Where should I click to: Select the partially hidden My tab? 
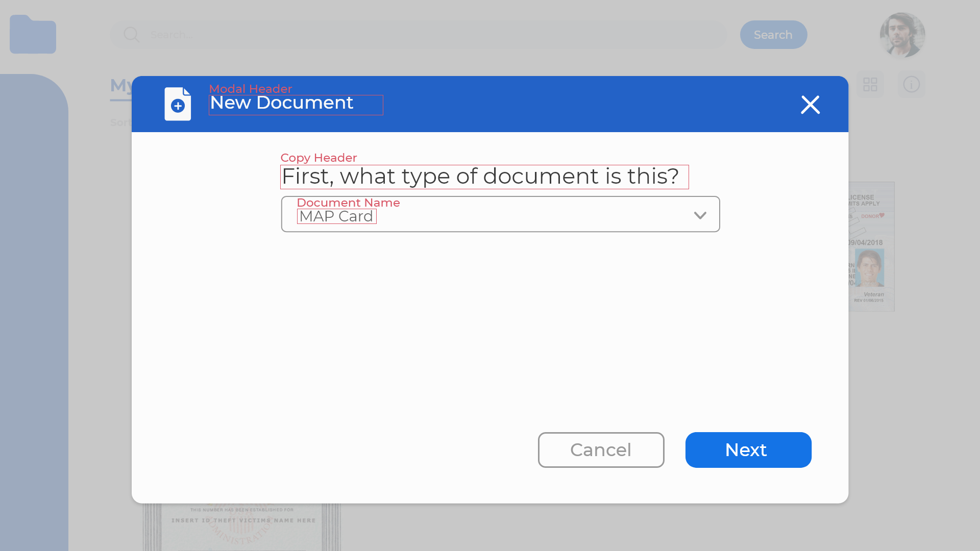[x=120, y=86]
